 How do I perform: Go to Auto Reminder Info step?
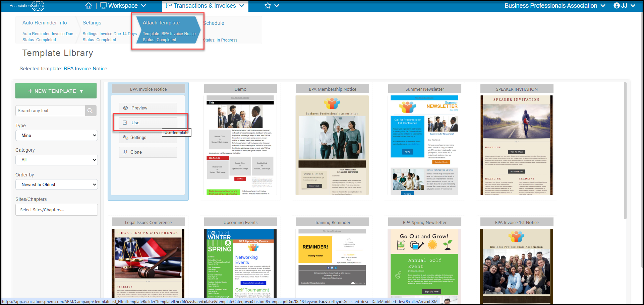click(x=45, y=23)
